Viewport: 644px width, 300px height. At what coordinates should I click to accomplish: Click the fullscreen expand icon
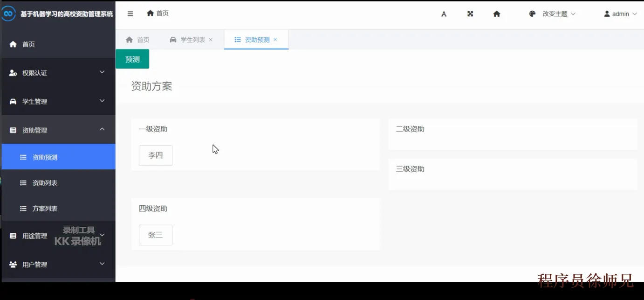(470, 14)
